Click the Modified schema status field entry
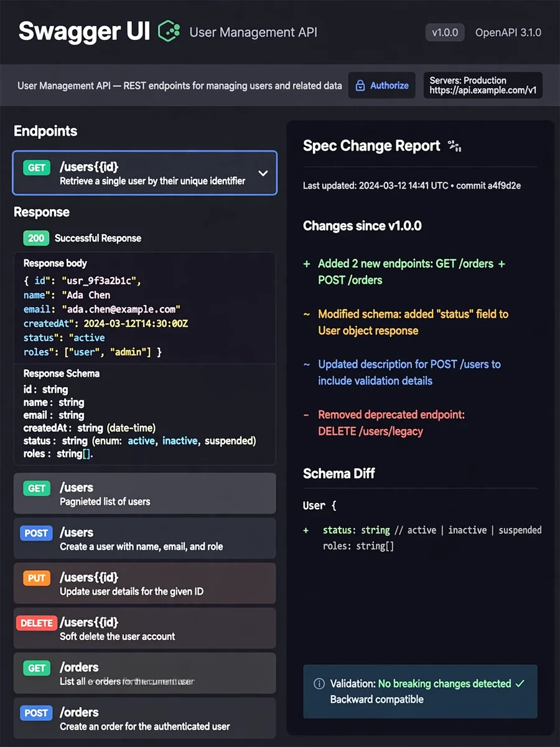The height and width of the screenshot is (747, 560). click(413, 322)
